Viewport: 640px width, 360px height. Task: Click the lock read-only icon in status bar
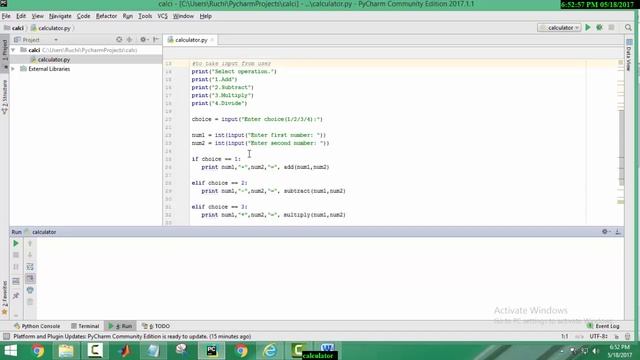[616, 336]
